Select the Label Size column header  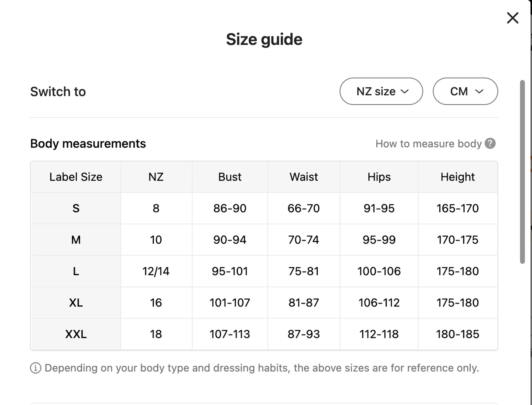[76, 177]
